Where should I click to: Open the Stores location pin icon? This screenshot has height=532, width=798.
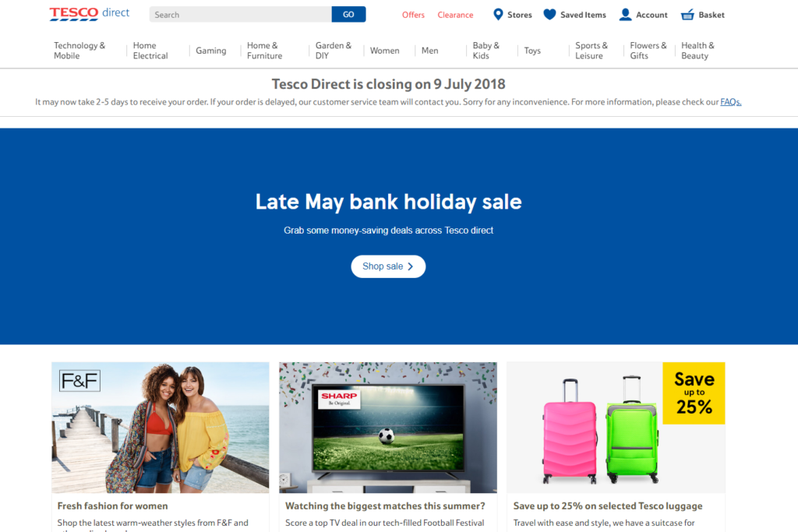(x=498, y=14)
